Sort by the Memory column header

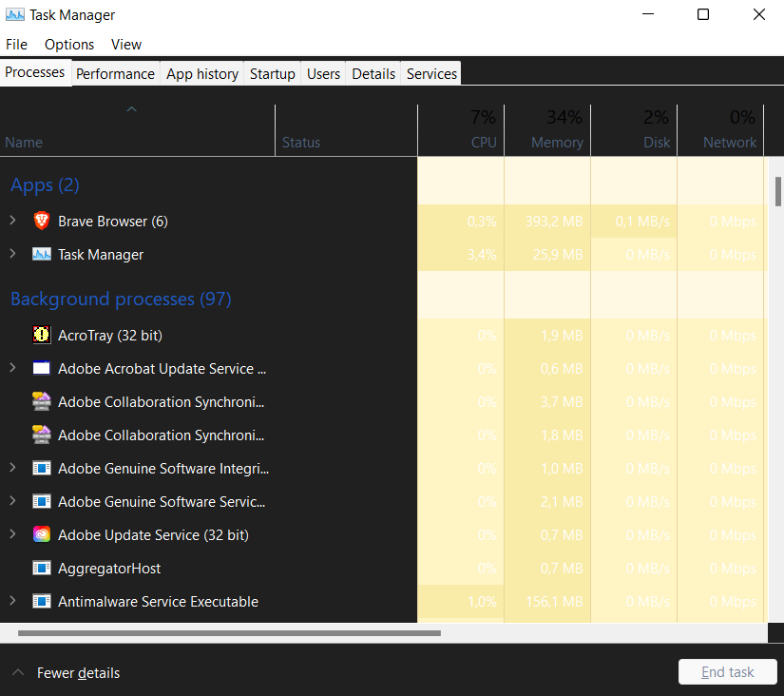click(547, 130)
